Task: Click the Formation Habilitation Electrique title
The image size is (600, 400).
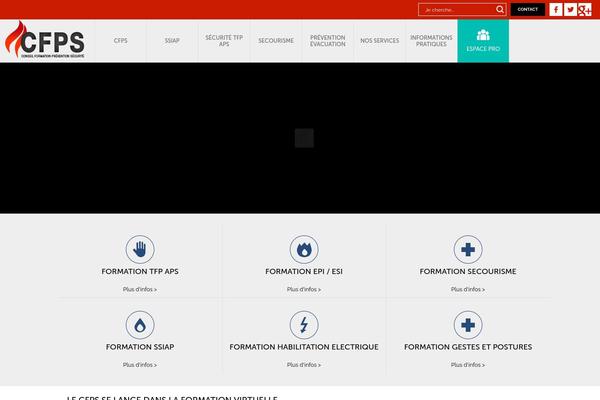Action: [x=304, y=347]
